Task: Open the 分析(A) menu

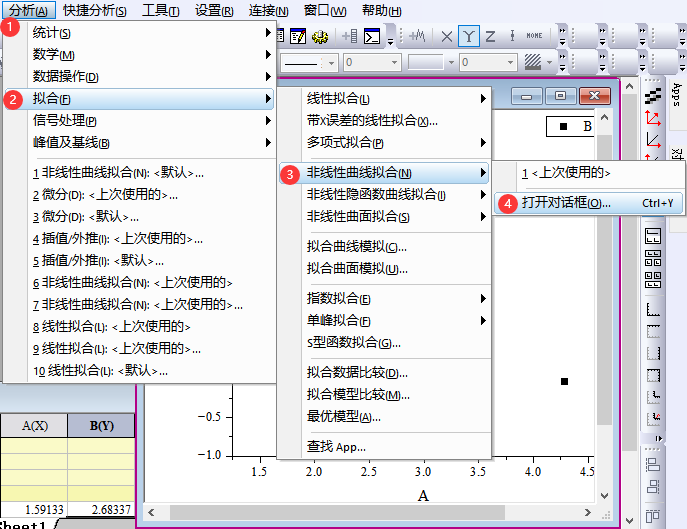Action: [28, 11]
